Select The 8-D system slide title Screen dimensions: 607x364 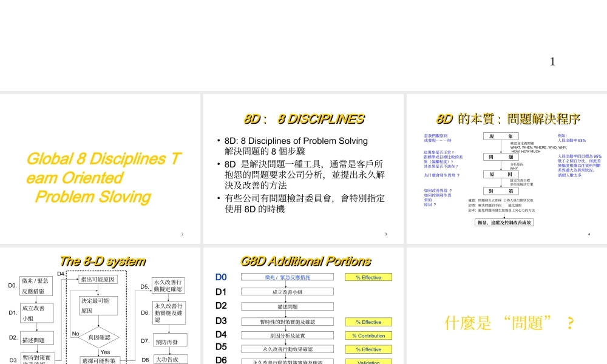tap(103, 261)
